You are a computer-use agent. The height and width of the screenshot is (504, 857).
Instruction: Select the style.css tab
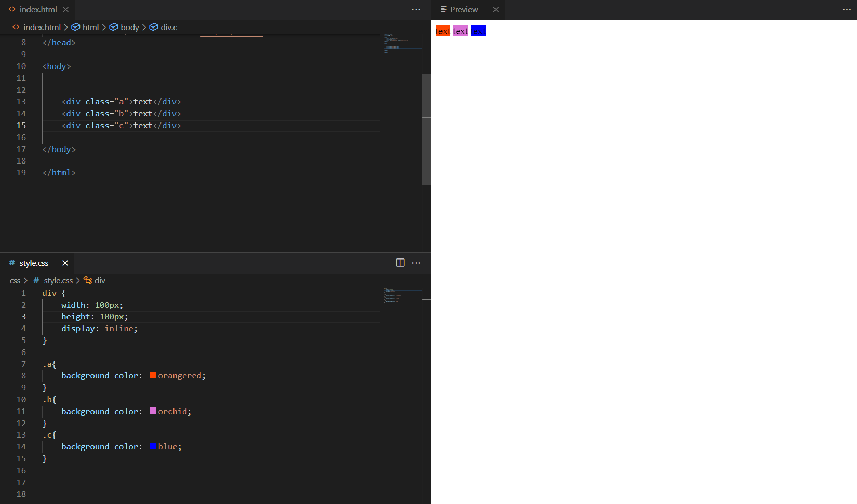[35, 263]
